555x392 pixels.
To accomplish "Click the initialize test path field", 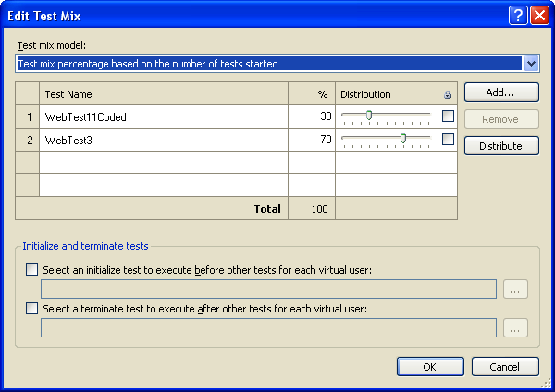I will point(268,289).
